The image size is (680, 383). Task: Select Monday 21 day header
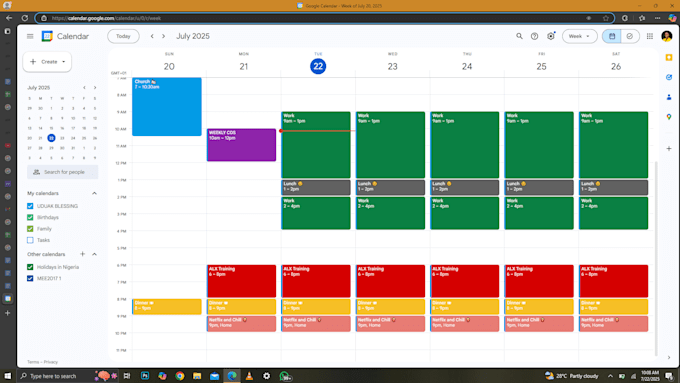click(x=244, y=66)
